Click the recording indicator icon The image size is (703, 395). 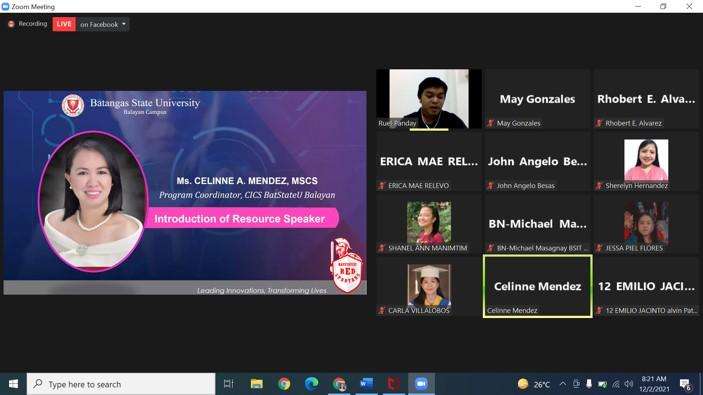coord(11,24)
